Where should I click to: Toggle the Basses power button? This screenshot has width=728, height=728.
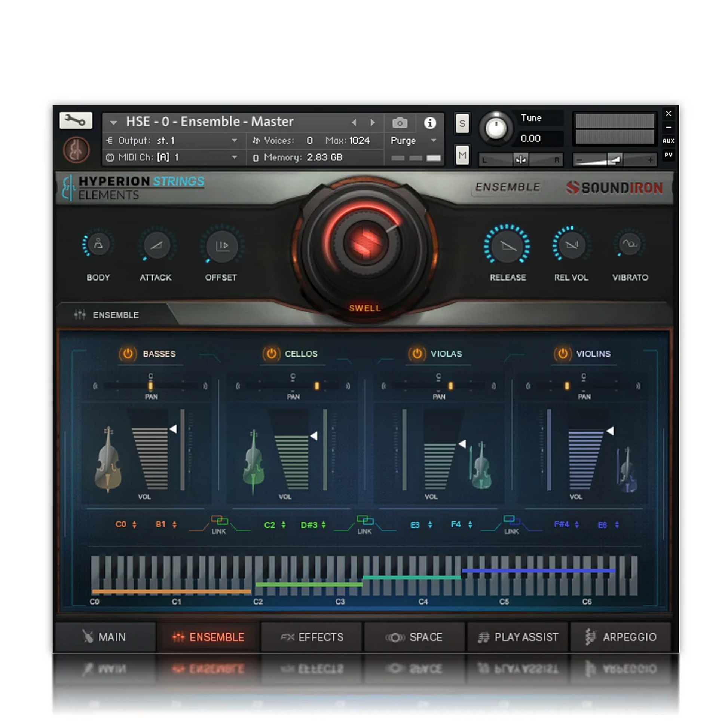[128, 354]
